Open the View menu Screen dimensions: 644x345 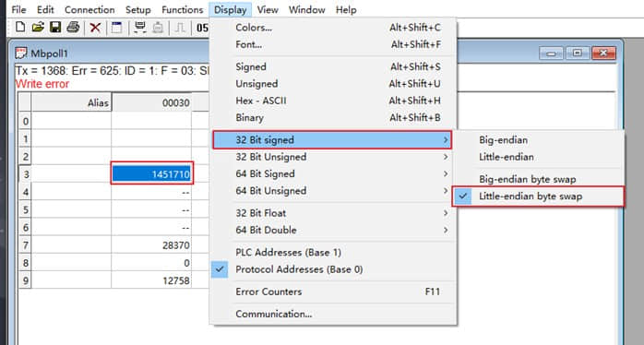pyautogui.click(x=268, y=9)
